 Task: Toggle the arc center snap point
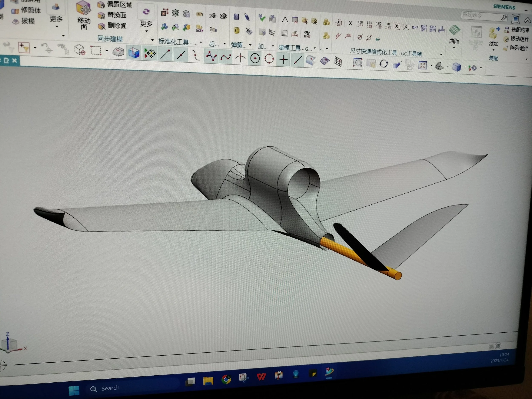pyautogui.click(x=255, y=59)
